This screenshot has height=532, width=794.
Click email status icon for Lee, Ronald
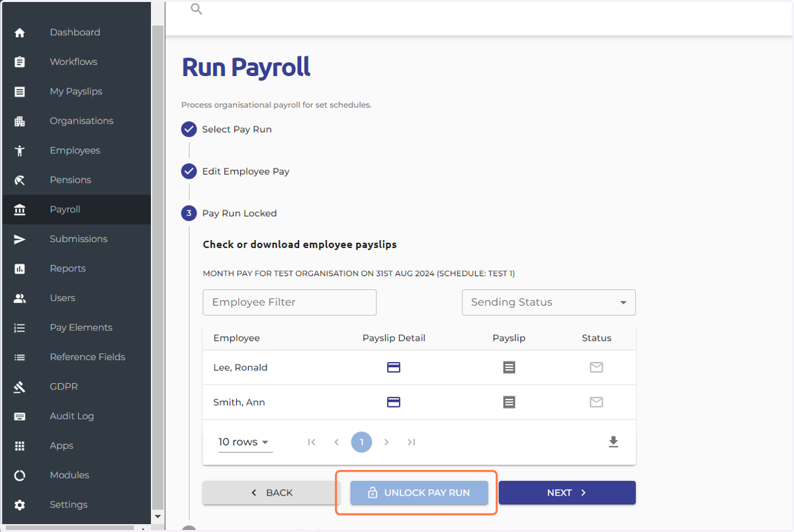coord(596,367)
